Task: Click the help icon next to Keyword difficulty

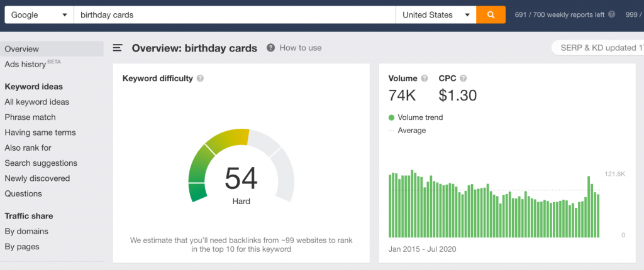Action: (200, 78)
